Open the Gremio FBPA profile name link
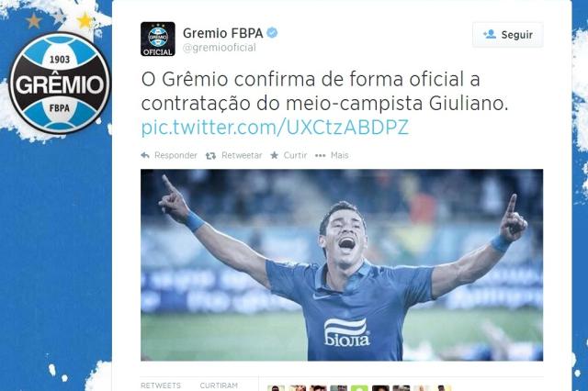Image resolution: width=588 pixels, height=391 pixels. [x=222, y=33]
